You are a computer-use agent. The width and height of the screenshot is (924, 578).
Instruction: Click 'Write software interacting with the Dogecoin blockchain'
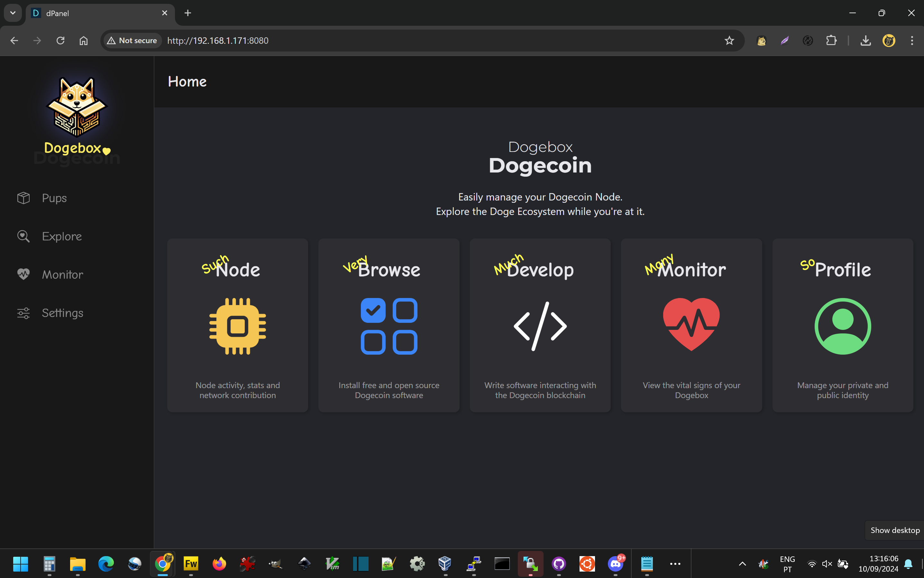point(540,390)
